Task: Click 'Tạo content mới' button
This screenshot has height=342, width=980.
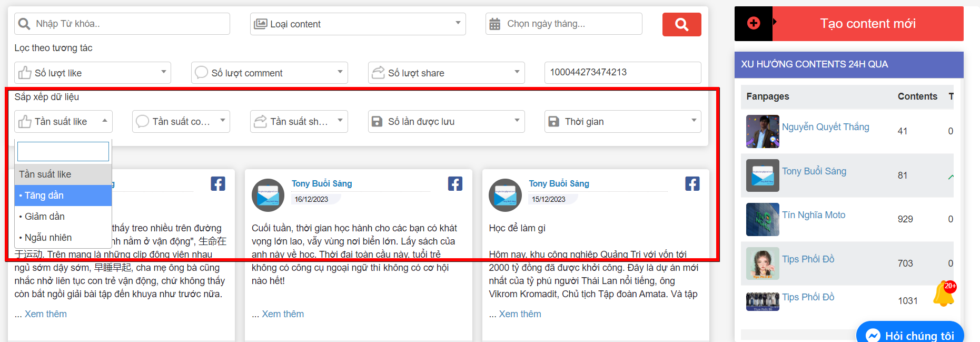Action: (x=868, y=24)
